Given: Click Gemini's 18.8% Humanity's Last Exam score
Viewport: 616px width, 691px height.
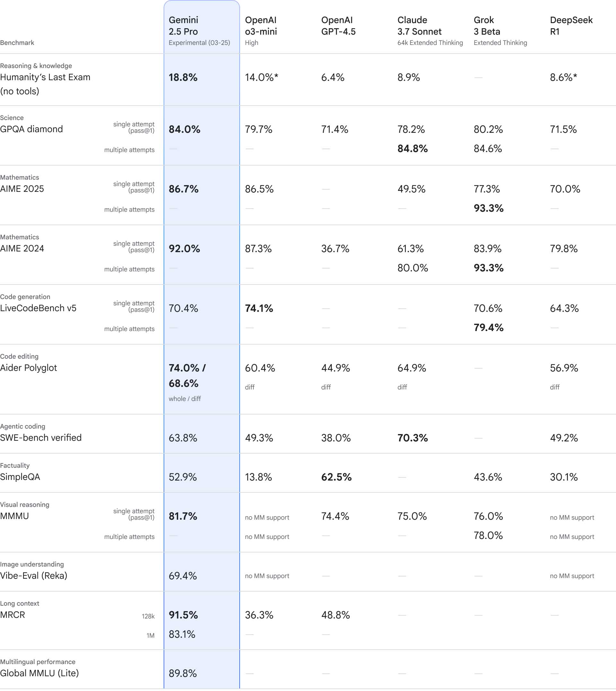Looking at the screenshot, I should [x=183, y=78].
